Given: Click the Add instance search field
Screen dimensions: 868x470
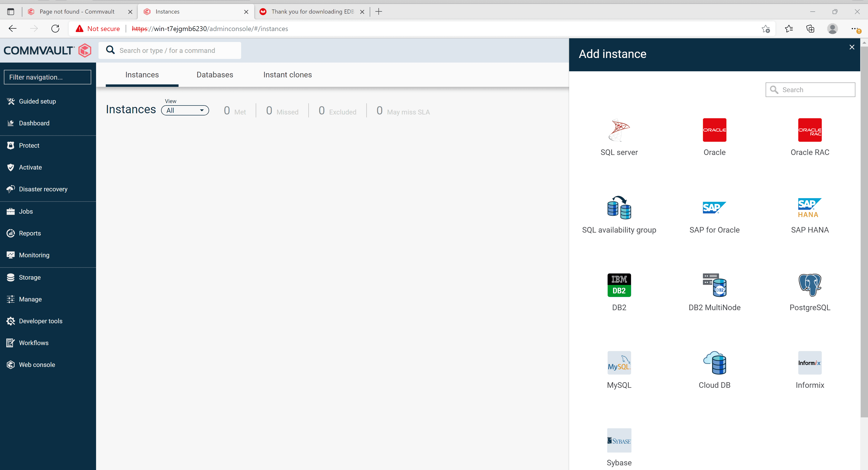Looking at the screenshot, I should (810, 90).
